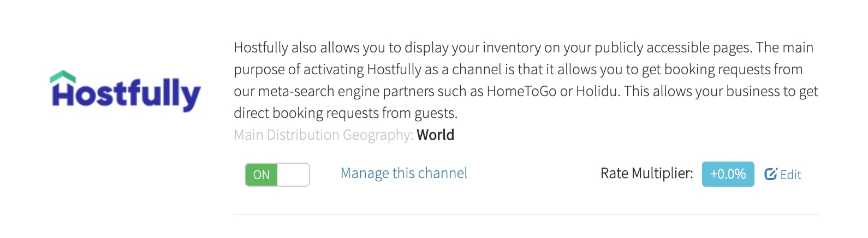This screenshot has width=868, height=238.
Task: Turn off the Hostfully channel ON switch
Action: tap(277, 175)
